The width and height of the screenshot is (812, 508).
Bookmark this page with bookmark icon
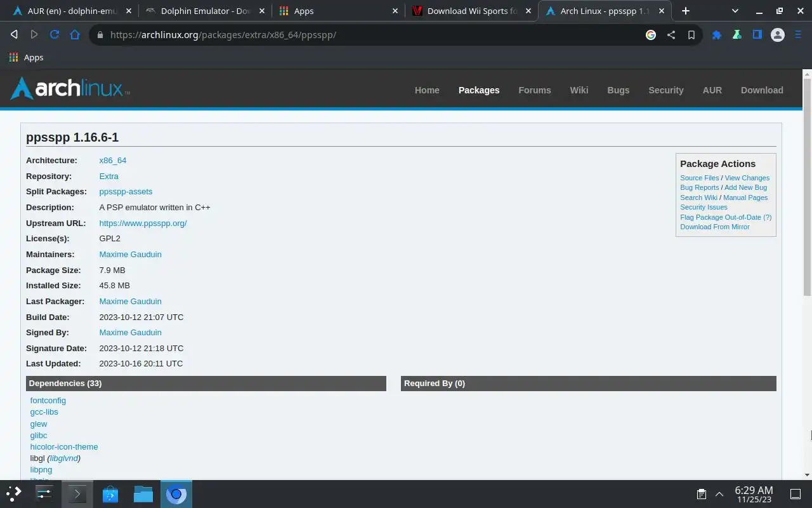[x=691, y=35]
